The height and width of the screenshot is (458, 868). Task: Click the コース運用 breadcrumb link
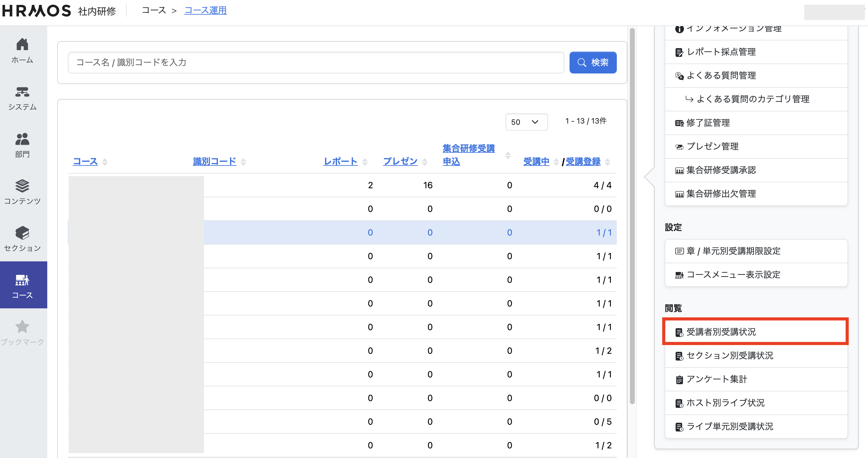pos(205,11)
